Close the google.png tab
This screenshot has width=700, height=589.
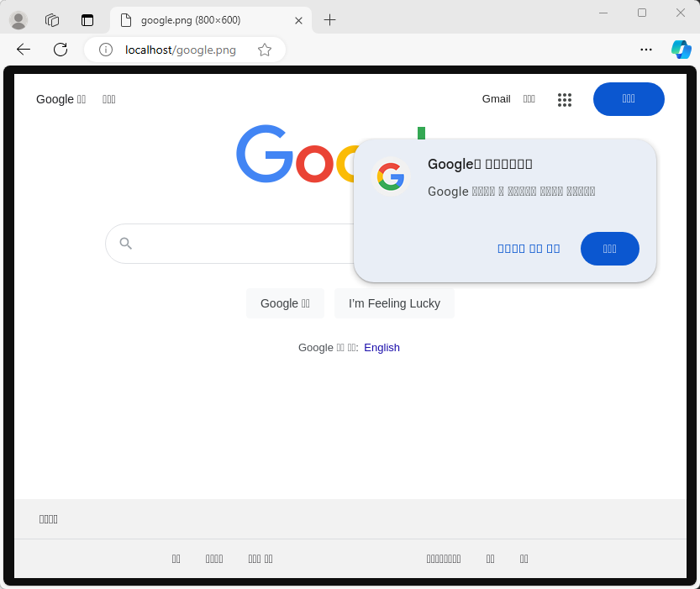pos(298,20)
